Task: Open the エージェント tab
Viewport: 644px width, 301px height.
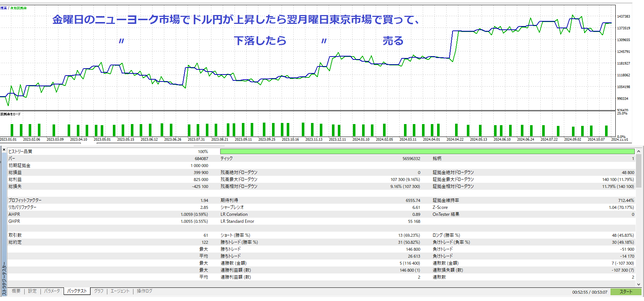Action: point(120,291)
